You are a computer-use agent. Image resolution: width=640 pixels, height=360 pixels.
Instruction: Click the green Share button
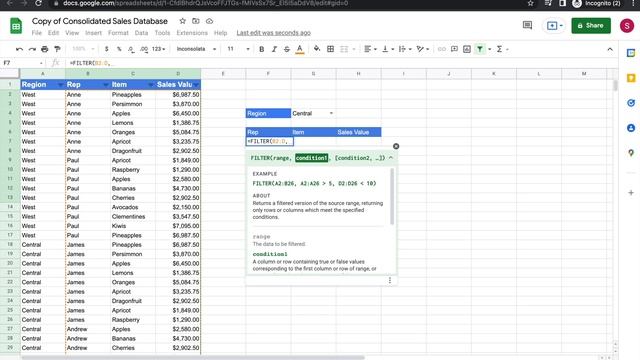(591, 25)
